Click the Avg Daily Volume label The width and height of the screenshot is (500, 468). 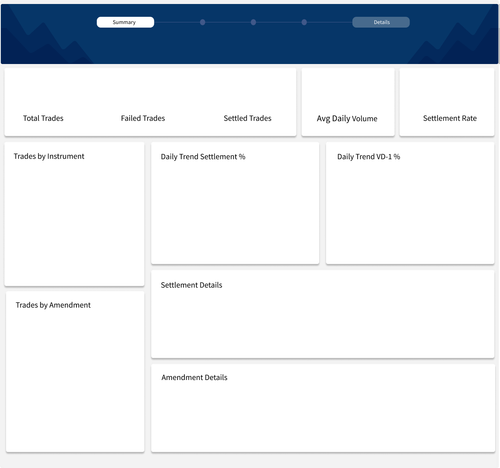pos(347,119)
